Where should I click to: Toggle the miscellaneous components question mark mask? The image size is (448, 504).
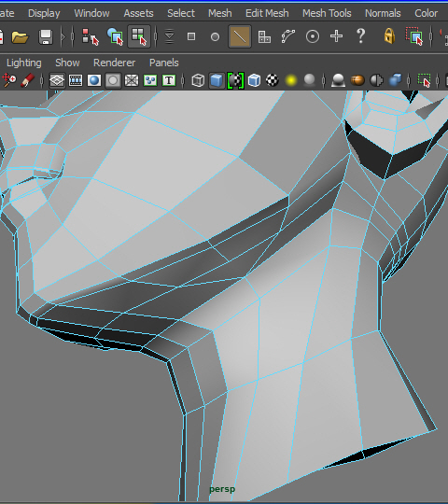point(361,36)
